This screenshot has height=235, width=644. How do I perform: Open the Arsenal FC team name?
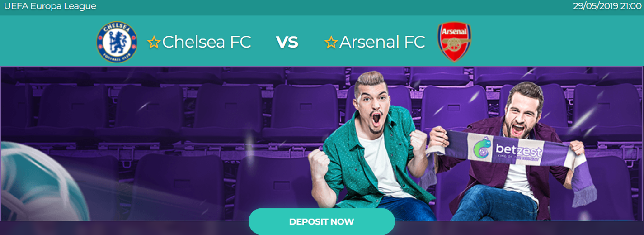pos(382,42)
